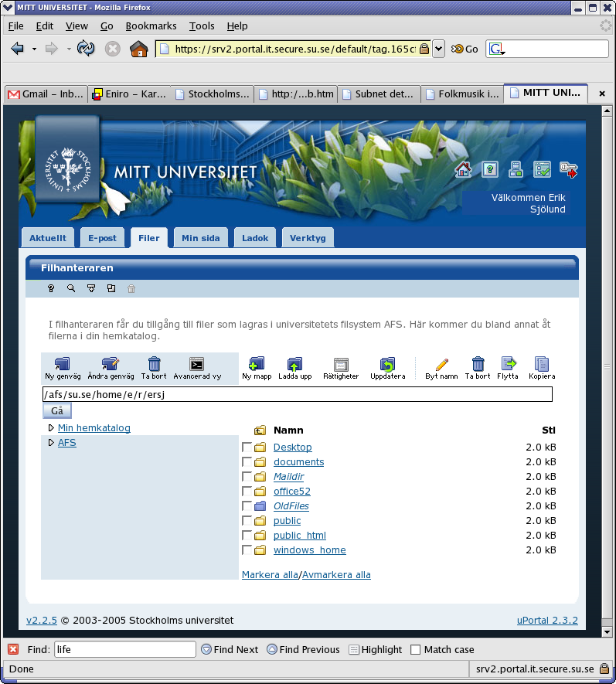
Task: Switch to the Verktyg portal tab
Action: [x=308, y=238]
